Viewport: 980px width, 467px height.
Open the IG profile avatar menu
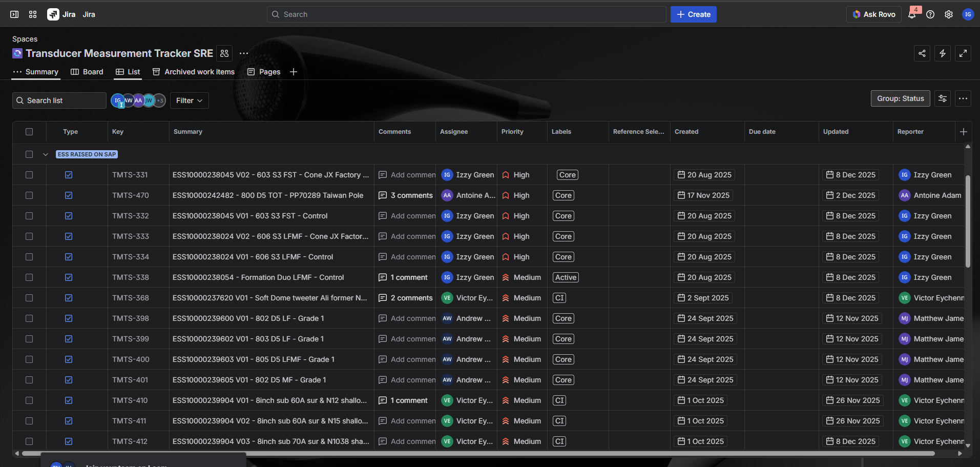[968, 14]
